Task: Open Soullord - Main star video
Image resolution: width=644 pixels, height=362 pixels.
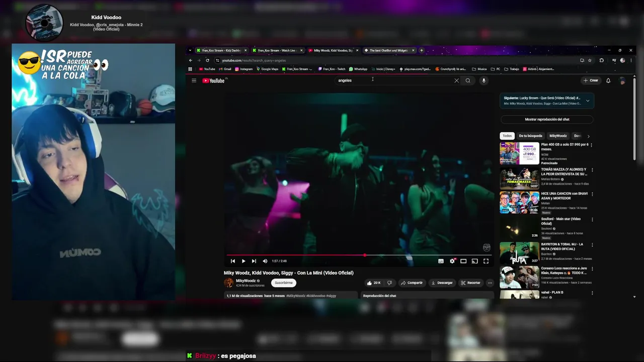Action: click(x=519, y=228)
